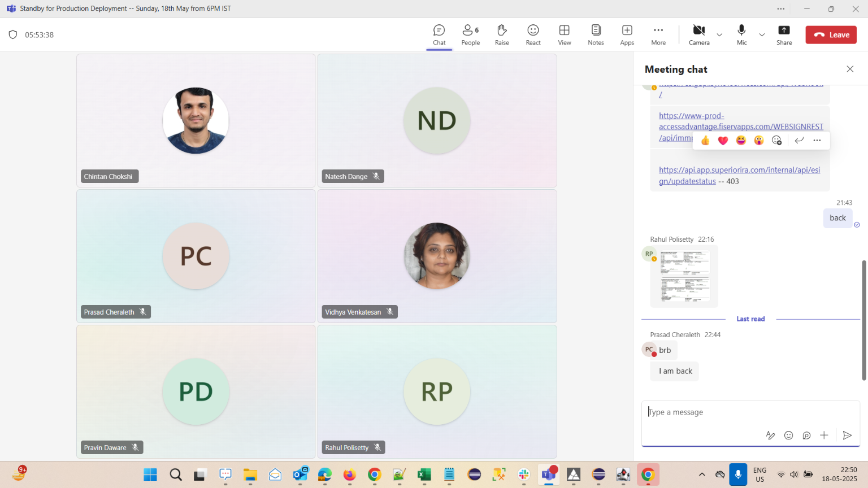The height and width of the screenshot is (488, 868).
Task: Open File Explorer from the taskbar
Action: point(250,475)
